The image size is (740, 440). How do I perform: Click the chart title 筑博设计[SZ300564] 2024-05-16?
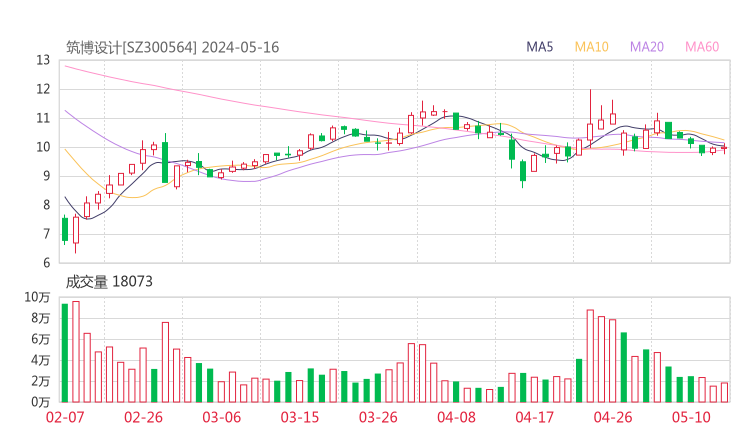tap(172, 47)
